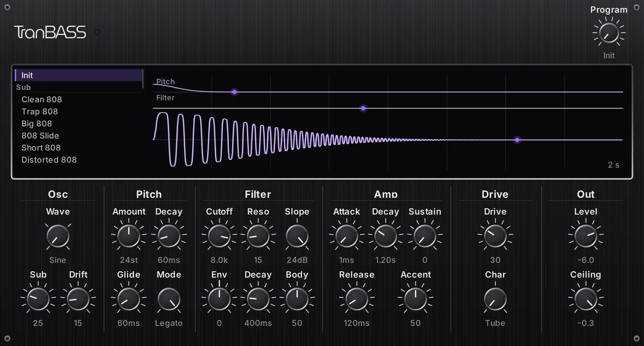Click the filter Slope knob
644x346 pixels.
pyautogui.click(x=297, y=236)
